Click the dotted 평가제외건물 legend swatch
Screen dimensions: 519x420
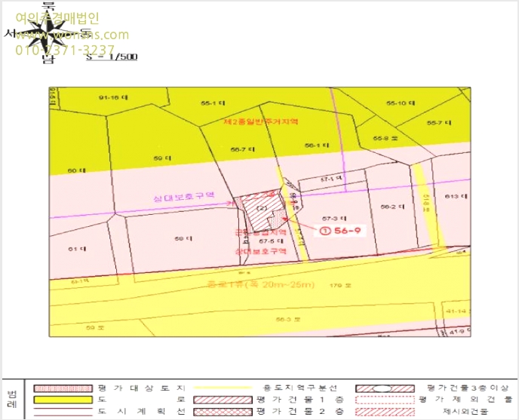pos(385,400)
